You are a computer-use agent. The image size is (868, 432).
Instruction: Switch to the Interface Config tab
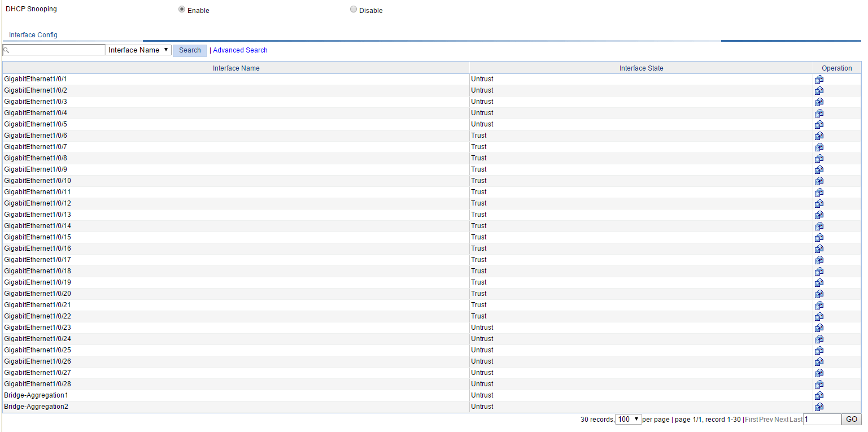point(33,35)
